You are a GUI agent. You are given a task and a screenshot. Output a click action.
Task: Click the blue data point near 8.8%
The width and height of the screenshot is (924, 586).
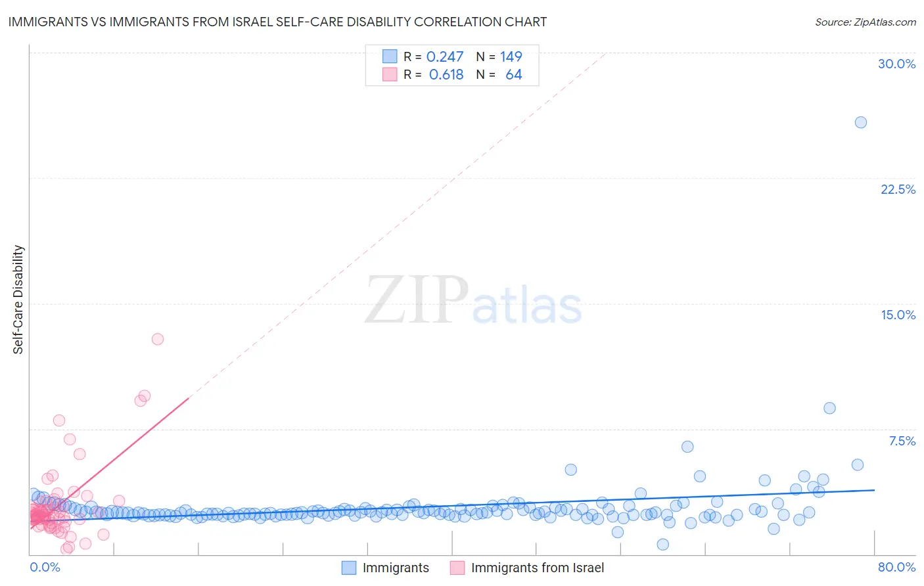click(829, 408)
